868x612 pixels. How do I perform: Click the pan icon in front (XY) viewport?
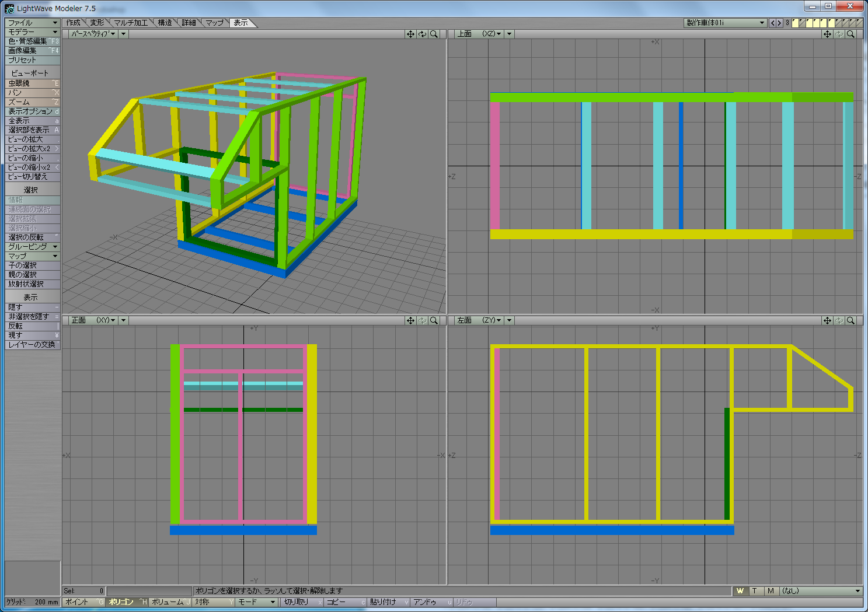tap(410, 320)
